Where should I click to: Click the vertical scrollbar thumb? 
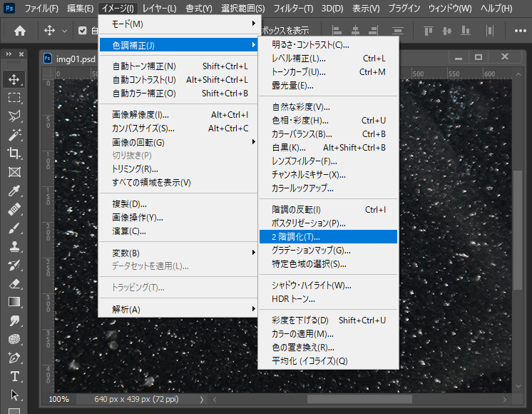coord(518,230)
